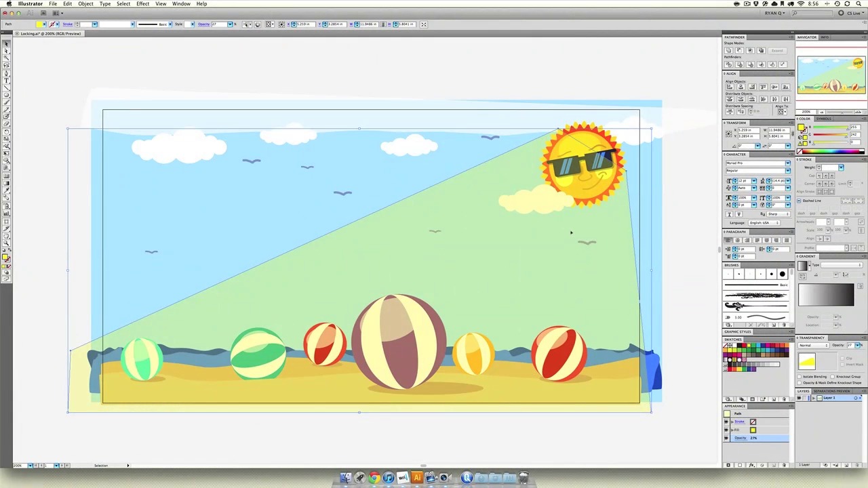Expand Layer 1 disclosure triangle

(x=814, y=398)
